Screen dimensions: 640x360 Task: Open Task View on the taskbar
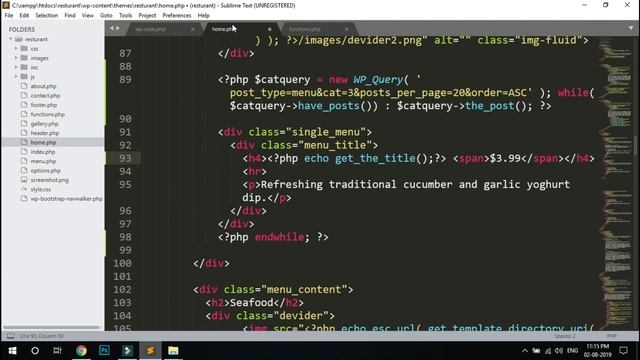click(x=58, y=351)
